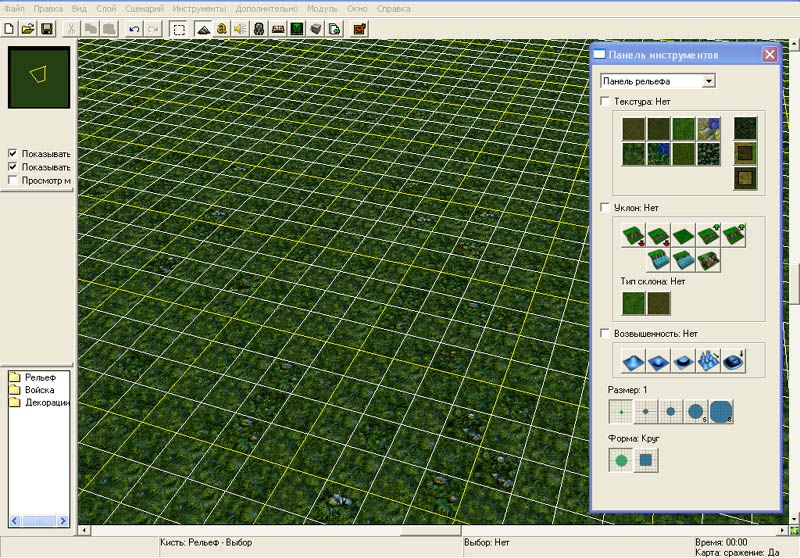Tick the Уклон checkbox
This screenshot has width=800, height=558.
pyautogui.click(x=604, y=207)
